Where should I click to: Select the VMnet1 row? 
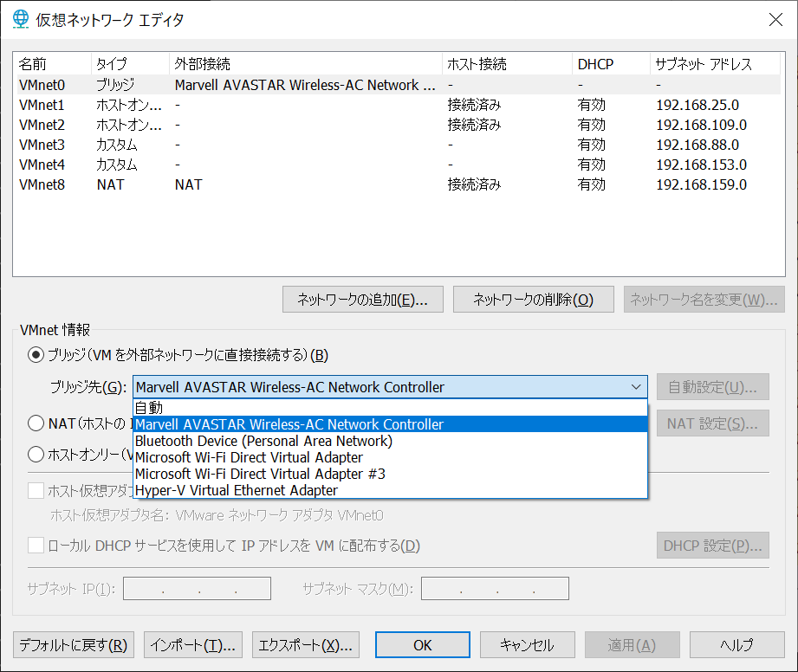(x=399, y=105)
